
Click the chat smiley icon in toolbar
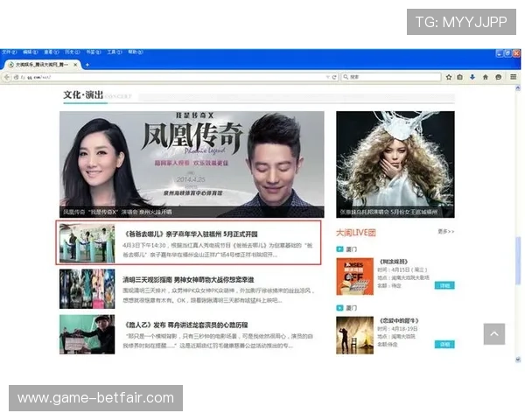pos(498,77)
